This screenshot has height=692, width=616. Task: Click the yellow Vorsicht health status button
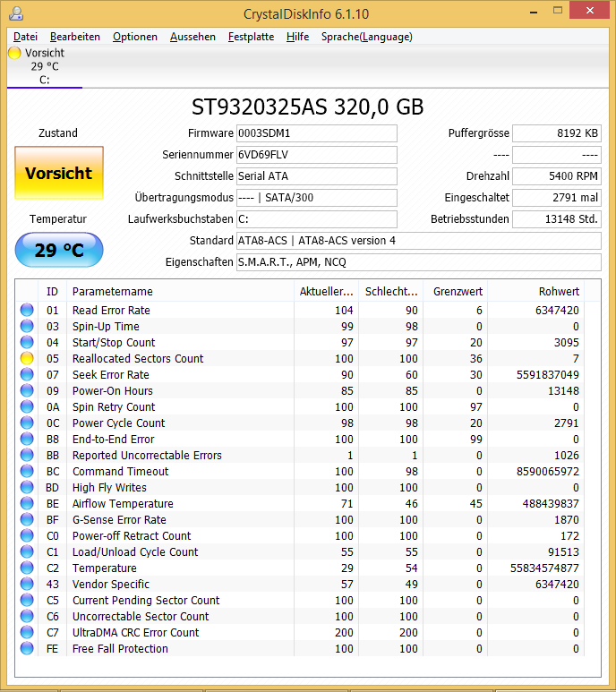coord(59,173)
